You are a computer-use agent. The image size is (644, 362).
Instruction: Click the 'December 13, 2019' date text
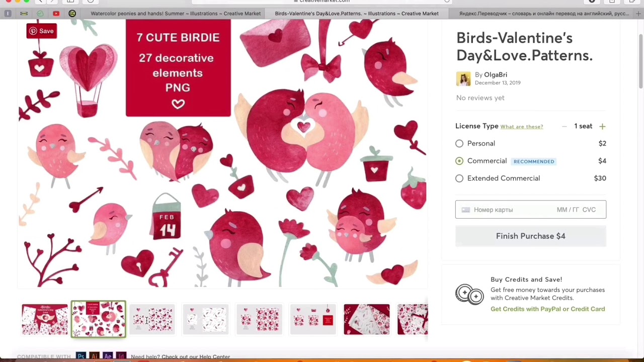(x=498, y=83)
